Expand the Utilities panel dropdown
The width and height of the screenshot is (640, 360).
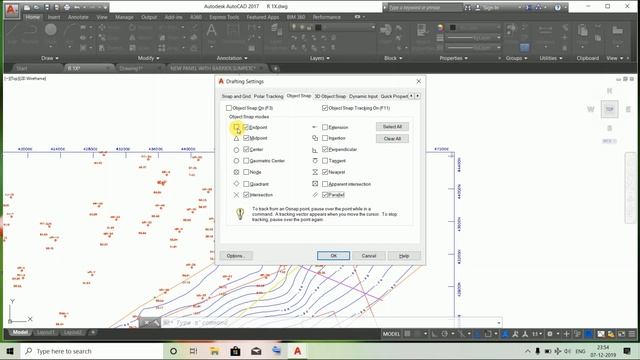pos(551,58)
